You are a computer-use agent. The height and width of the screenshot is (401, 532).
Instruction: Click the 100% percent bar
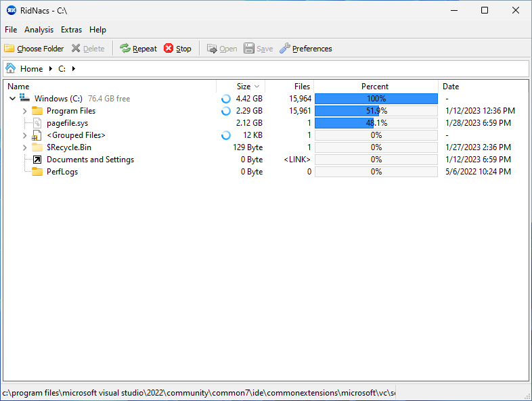[376, 99]
